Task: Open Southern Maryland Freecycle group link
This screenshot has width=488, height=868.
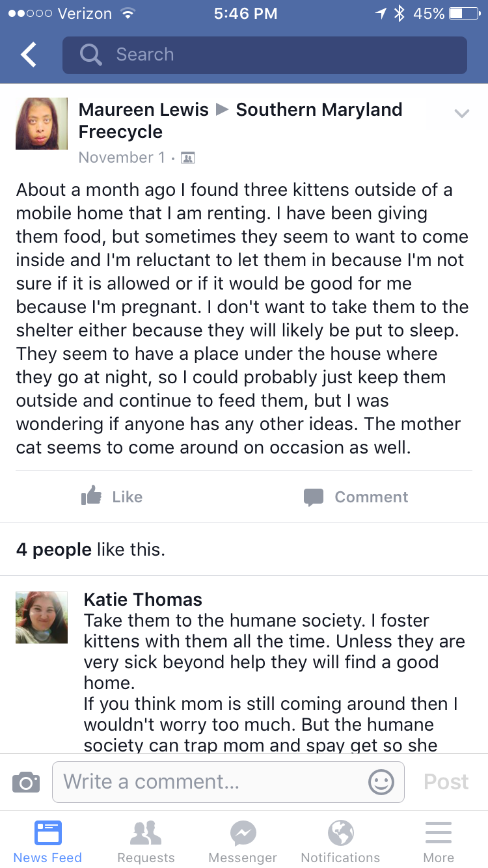Action: pos(241,120)
